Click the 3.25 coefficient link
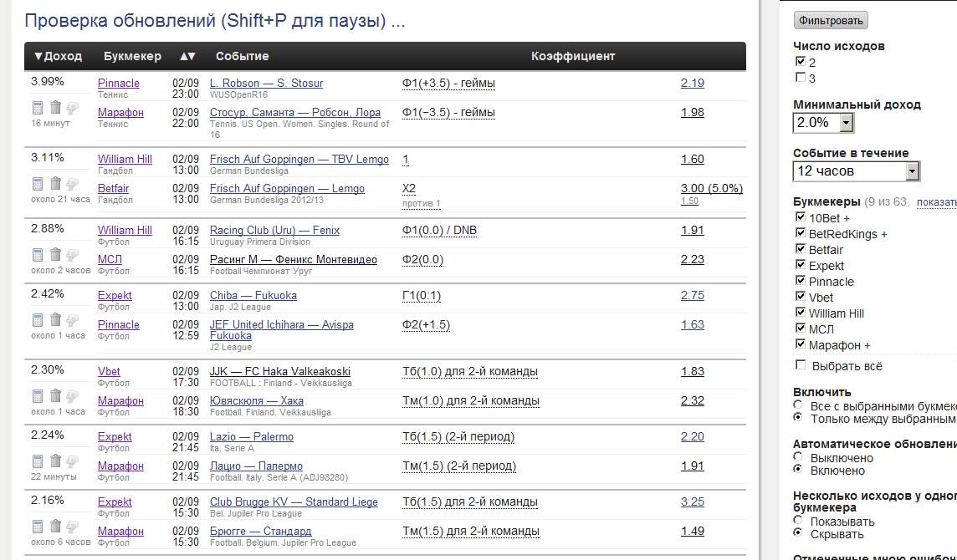The height and width of the screenshot is (560, 957). 692,502
